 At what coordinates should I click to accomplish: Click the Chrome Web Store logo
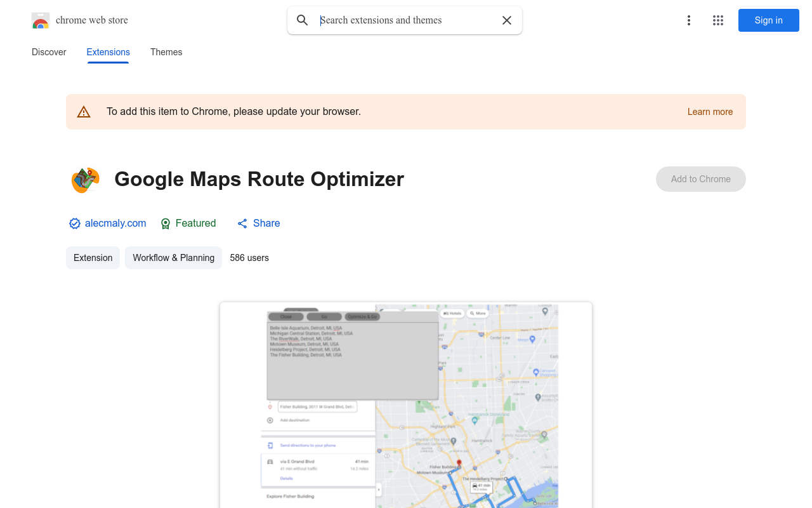(x=41, y=20)
